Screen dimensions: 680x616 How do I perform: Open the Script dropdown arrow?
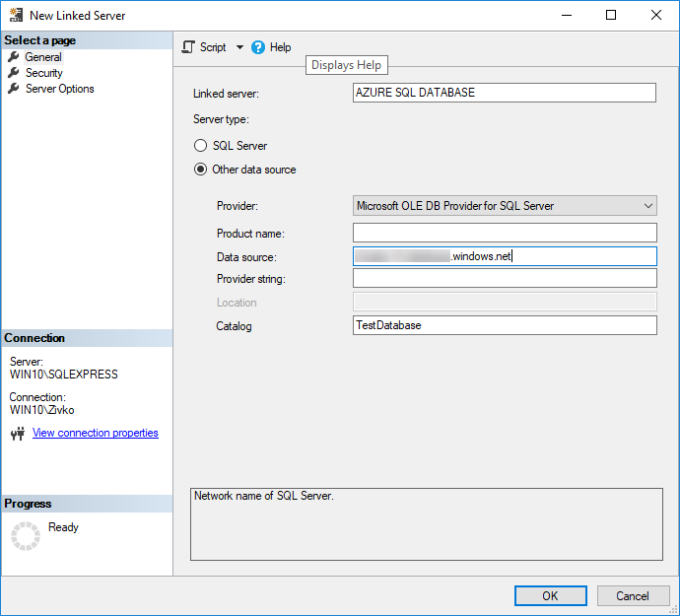click(239, 47)
